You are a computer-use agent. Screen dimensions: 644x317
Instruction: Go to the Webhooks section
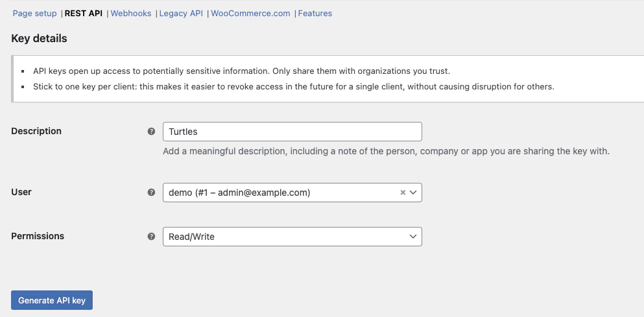131,13
